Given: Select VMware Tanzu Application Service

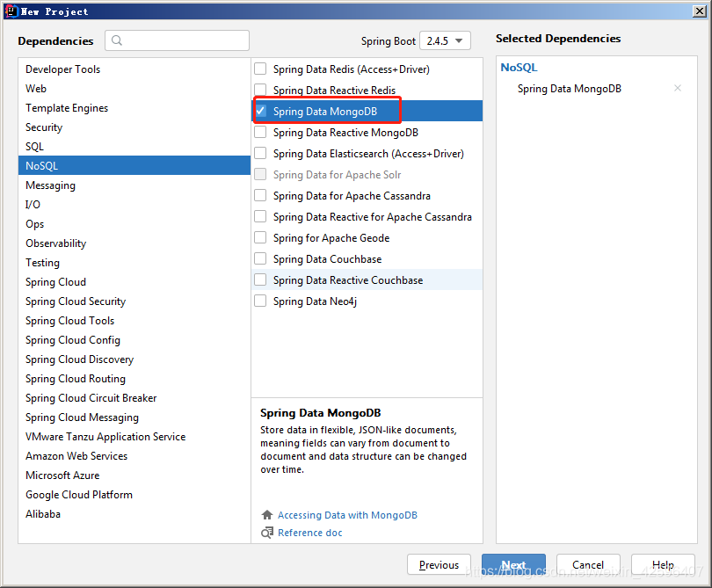Looking at the screenshot, I should (x=134, y=437).
